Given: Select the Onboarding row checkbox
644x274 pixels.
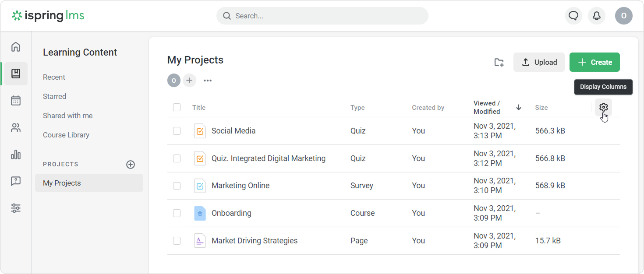Looking at the screenshot, I should click(x=177, y=213).
